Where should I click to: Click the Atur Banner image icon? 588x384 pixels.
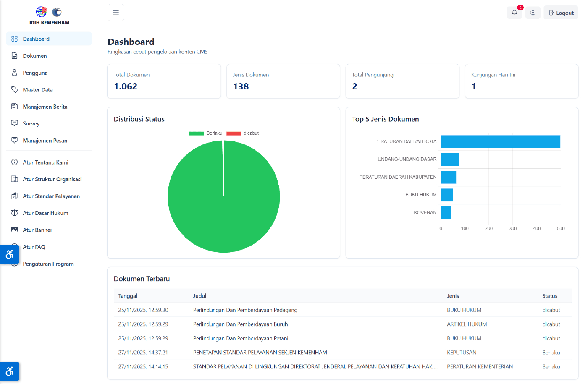pos(14,230)
